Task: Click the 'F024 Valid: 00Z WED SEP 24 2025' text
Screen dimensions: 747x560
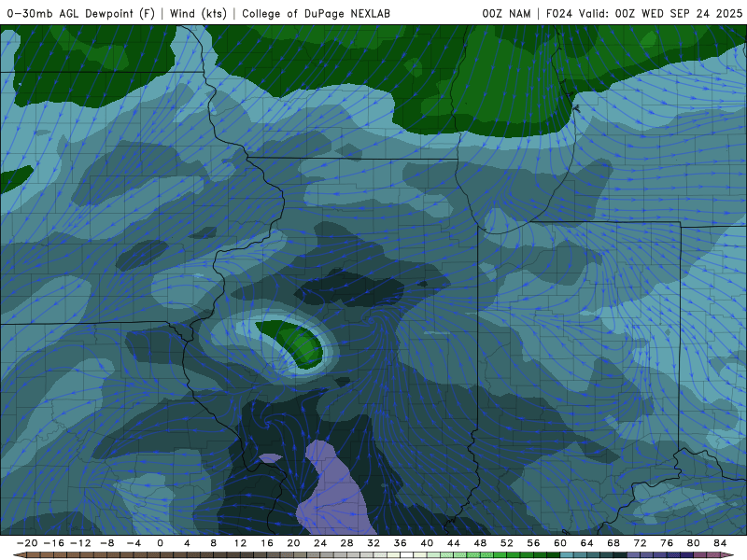Action: [x=644, y=13]
